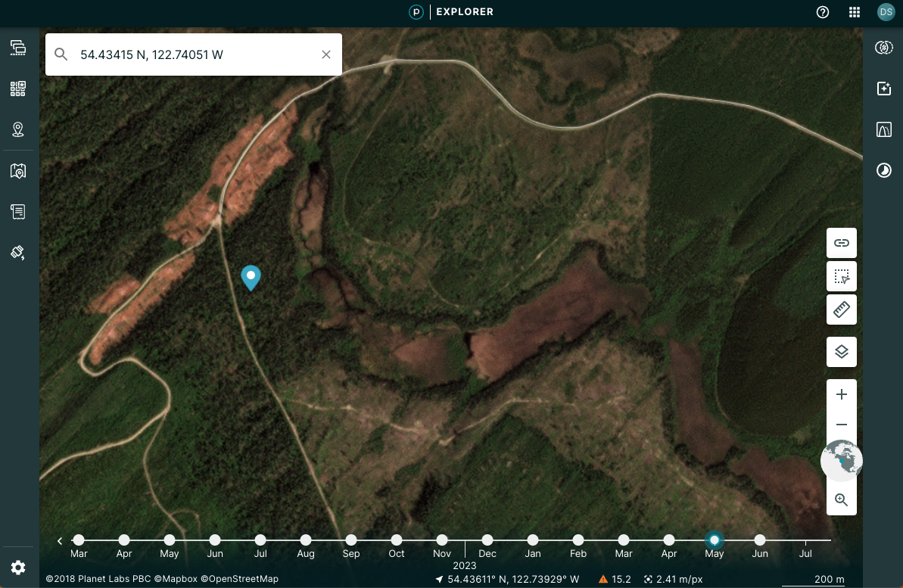Click the zoom-to-extent magnifier button

pyautogui.click(x=842, y=499)
